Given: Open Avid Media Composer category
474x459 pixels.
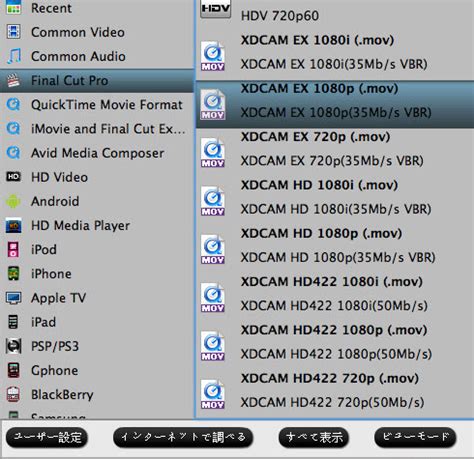Looking at the screenshot, I should click(x=98, y=153).
